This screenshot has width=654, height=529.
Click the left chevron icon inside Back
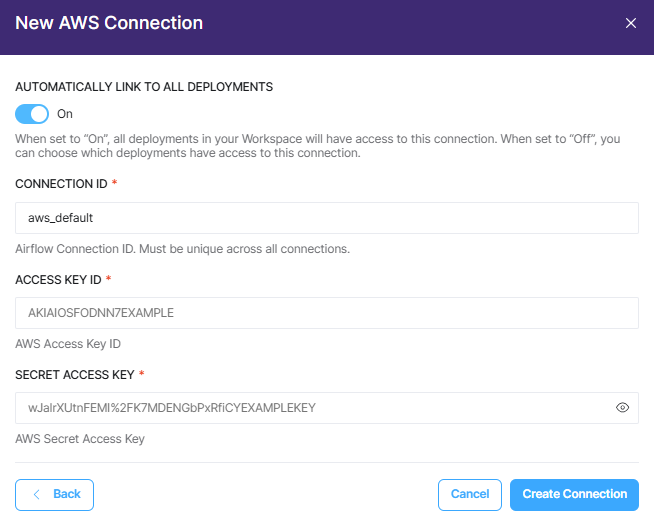pyautogui.click(x=37, y=495)
